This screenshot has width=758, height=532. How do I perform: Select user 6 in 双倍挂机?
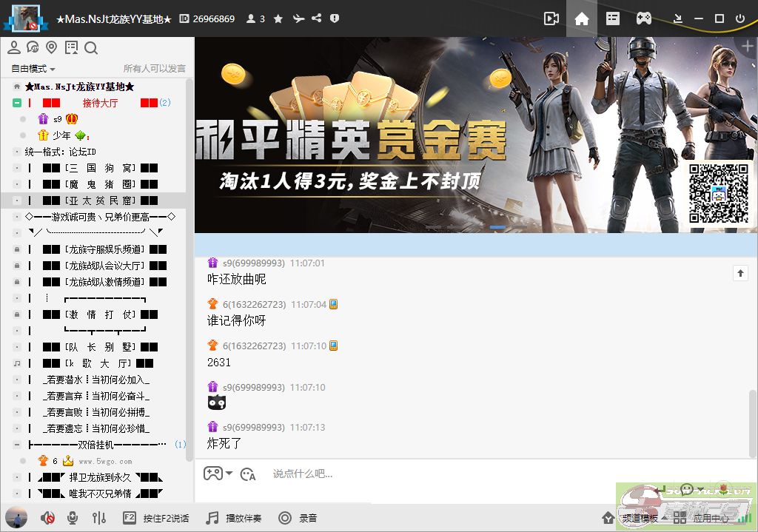click(55, 461)
